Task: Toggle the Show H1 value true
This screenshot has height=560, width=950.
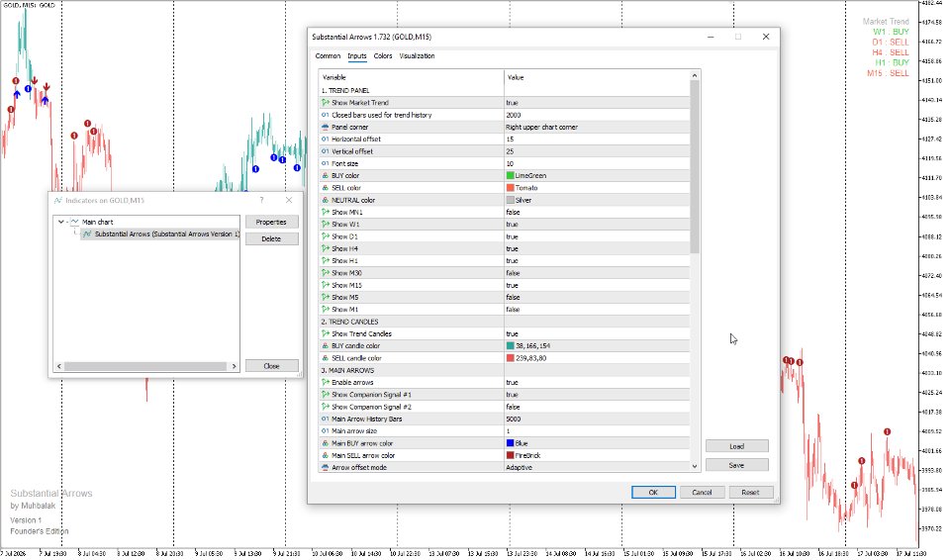Action: 597,261
